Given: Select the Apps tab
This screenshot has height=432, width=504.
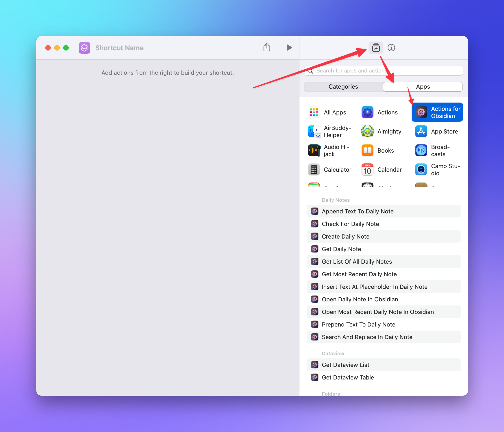Looking at the screenshot, I should point(423,87).
